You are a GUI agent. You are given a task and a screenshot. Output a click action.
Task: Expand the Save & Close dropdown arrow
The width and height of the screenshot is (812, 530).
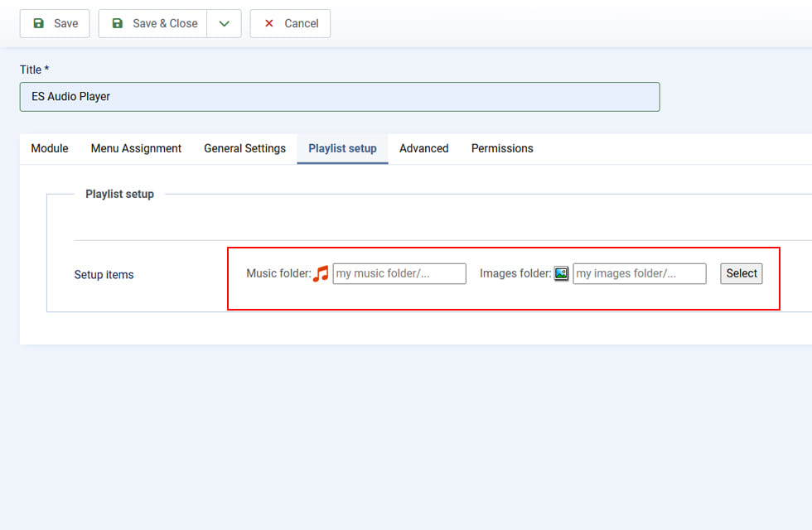coord(224,24)
